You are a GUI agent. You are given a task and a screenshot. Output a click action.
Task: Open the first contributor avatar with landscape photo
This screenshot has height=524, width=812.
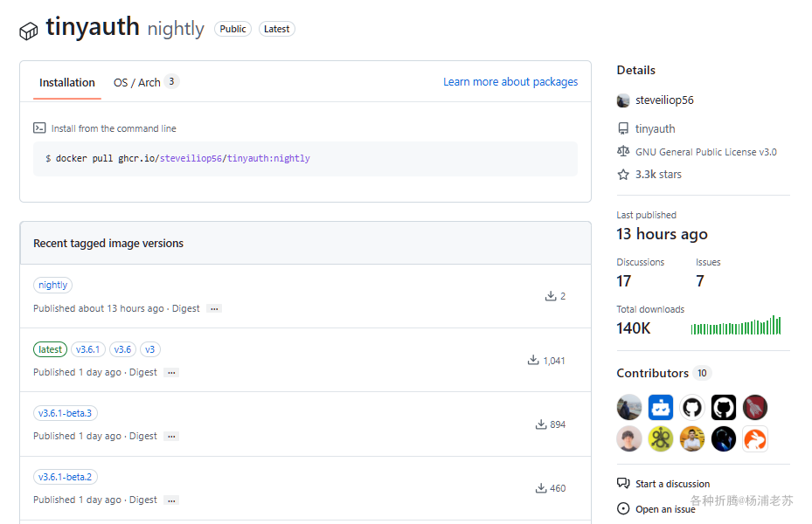629,407
